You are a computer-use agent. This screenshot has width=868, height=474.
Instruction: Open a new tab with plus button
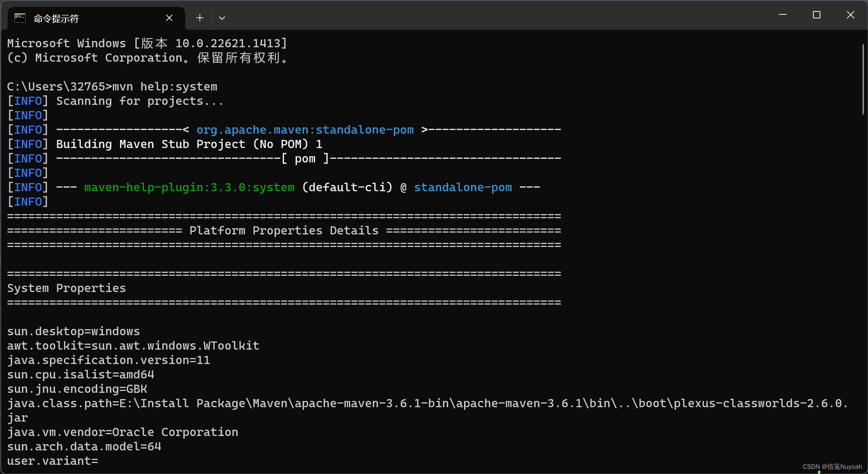tap(200, 18)
